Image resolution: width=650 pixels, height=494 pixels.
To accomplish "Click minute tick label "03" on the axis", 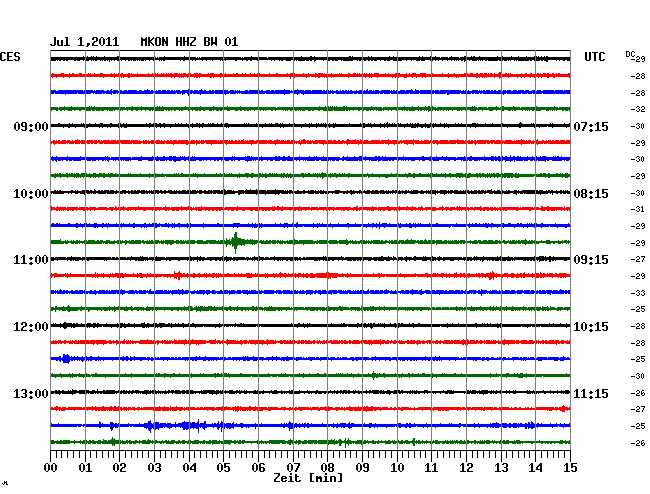I will tap(154, 467).
